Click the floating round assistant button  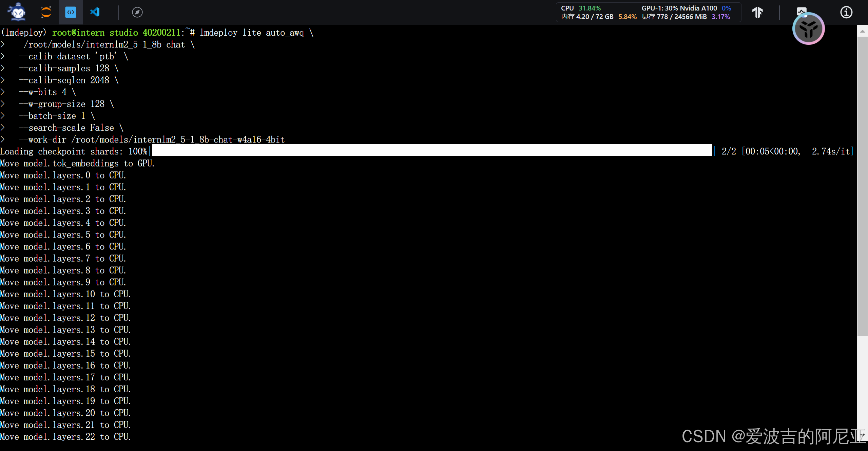(x=808, y=29)
